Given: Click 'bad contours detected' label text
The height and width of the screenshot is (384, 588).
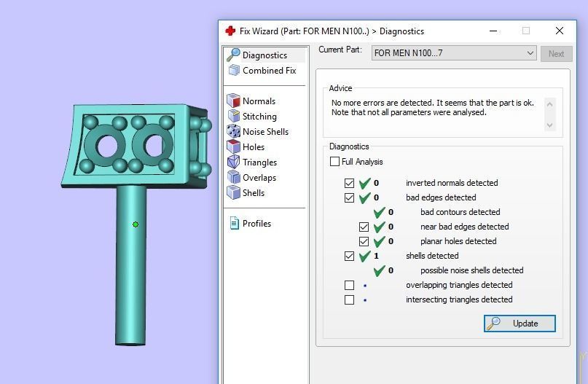Looking at the screenshot, I should pos(460,212).
